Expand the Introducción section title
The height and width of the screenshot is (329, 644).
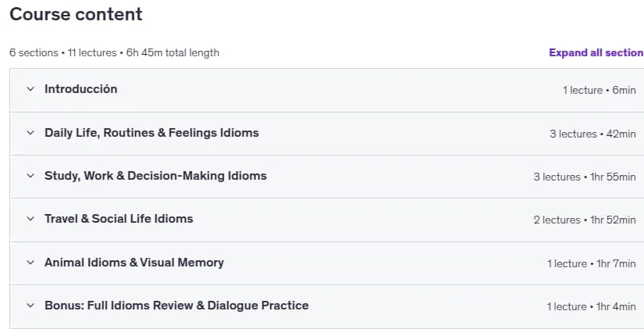81,89
